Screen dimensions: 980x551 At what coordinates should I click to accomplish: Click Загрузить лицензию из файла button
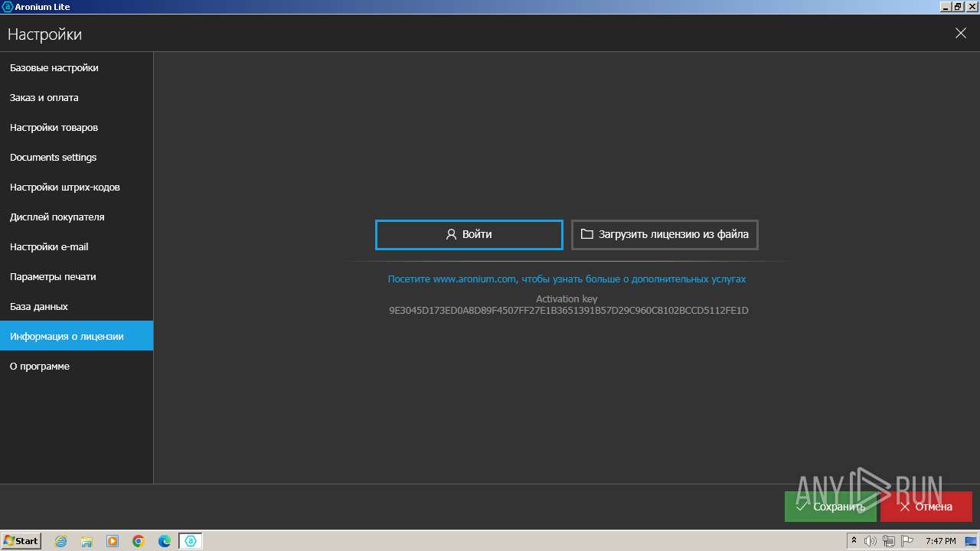665,234
